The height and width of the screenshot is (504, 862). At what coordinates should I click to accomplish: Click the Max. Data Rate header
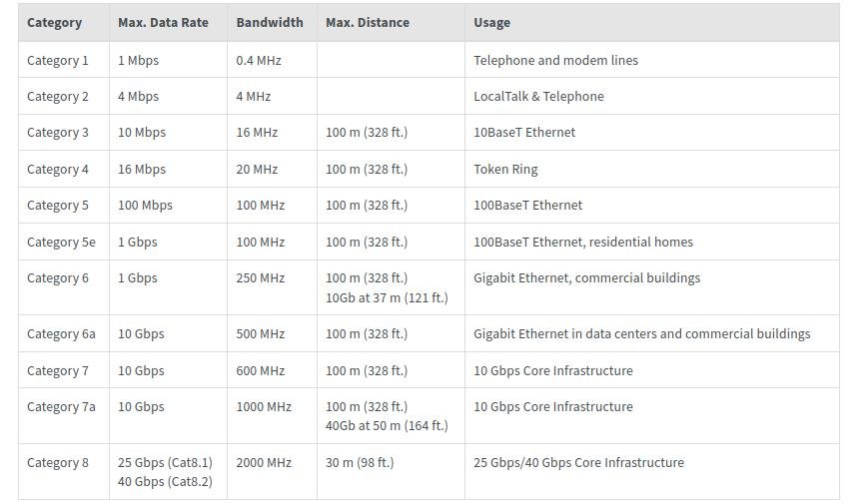click(163, 23)
